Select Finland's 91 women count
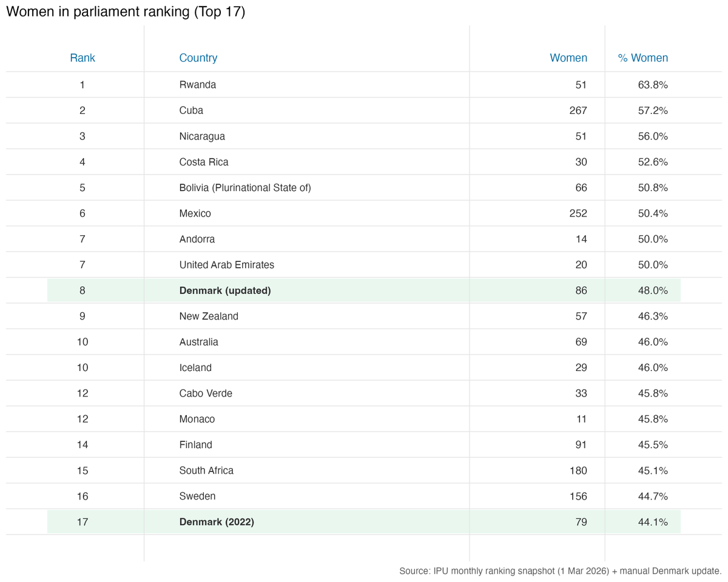The width and height of the screenshot is (728, 582). point(581,445)
